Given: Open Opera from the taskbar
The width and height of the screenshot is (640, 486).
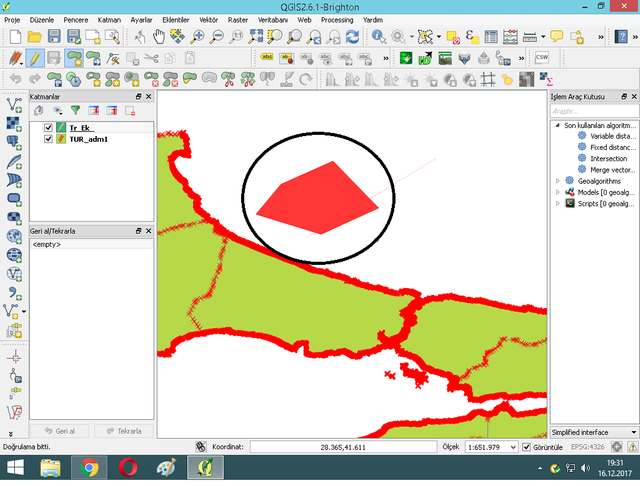Looking at the screenshot, I should click(128, 468).
